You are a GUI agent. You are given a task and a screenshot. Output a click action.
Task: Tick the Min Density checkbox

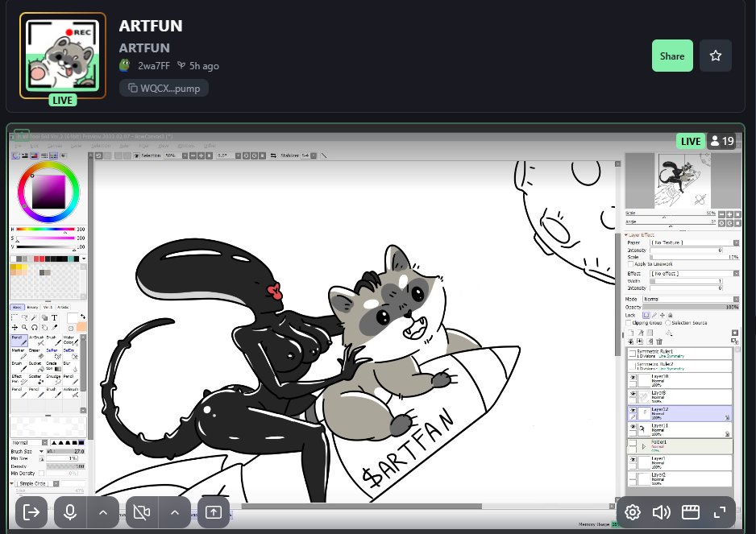41,474
